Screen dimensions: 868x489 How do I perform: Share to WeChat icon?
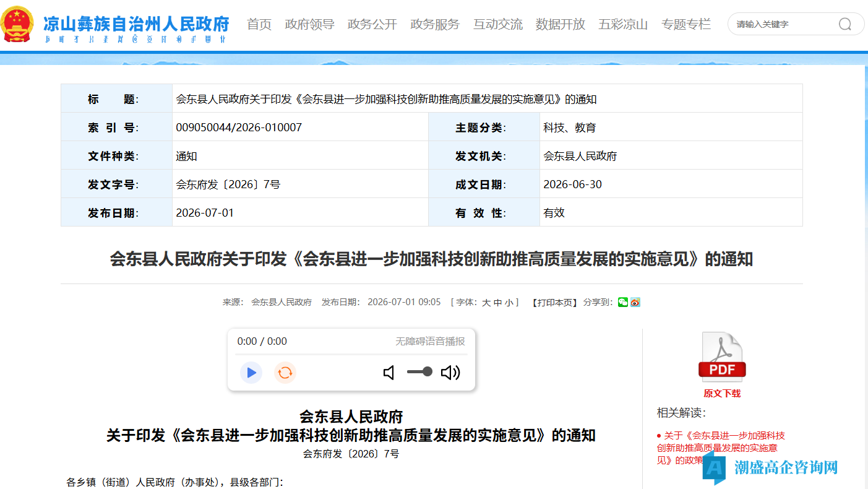click(623, 302)
